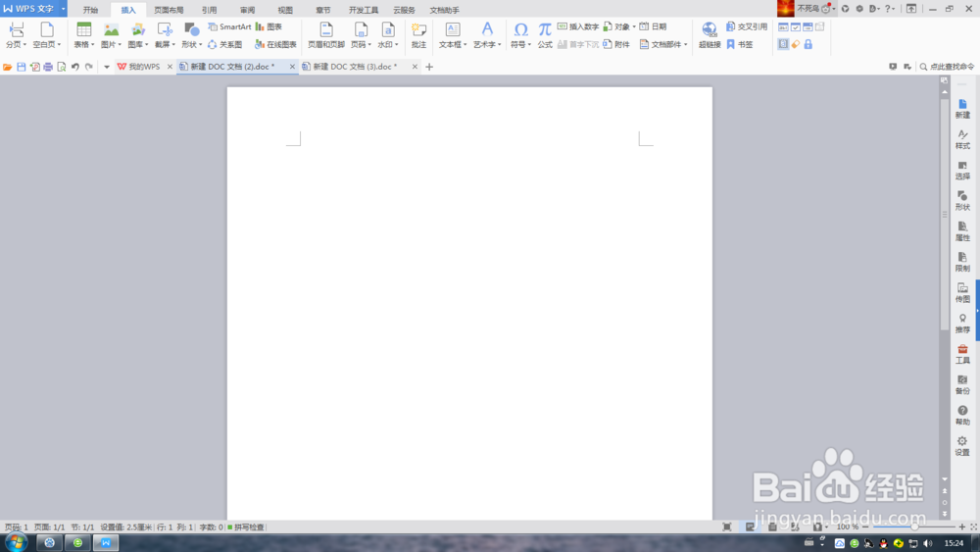Open the Tools (工具) side panel
This screenshot has height=552, width=980.
point(962,354)
